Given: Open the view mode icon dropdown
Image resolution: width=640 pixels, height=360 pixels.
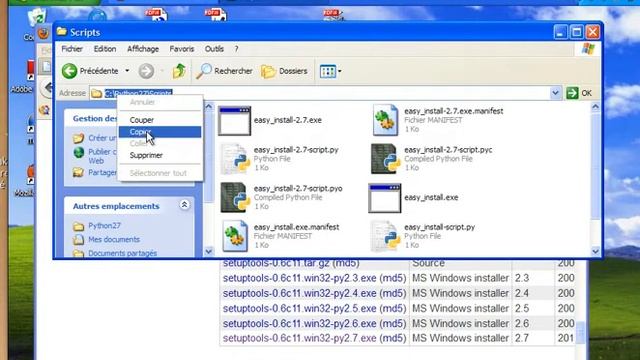Looking at the screenshot, I should tap(331, 71).
